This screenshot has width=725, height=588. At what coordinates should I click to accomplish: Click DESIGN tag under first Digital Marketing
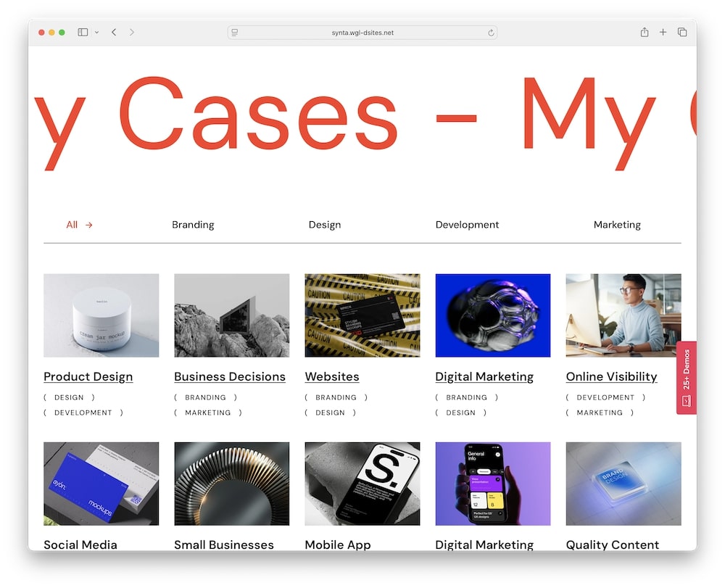[460, 413]
